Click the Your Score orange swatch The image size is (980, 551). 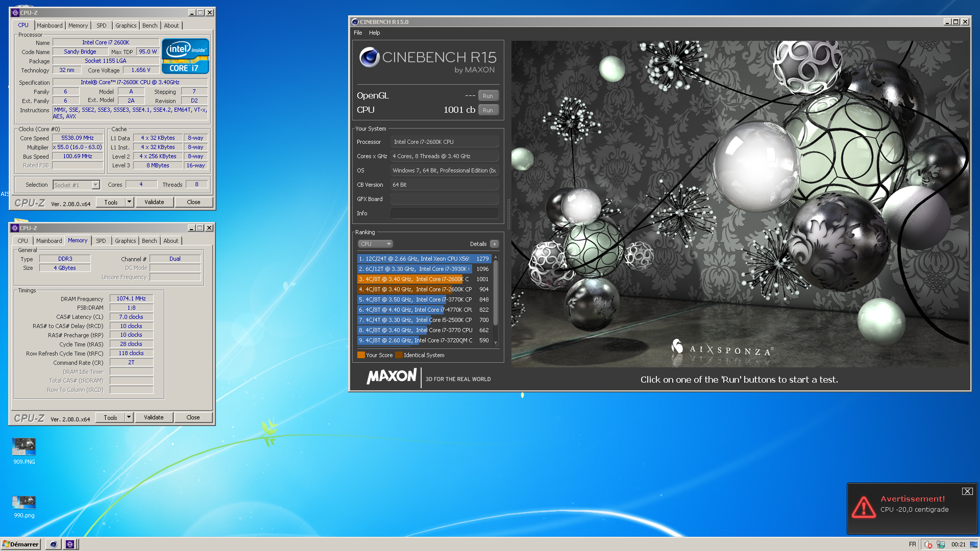[x=361, y=355]
